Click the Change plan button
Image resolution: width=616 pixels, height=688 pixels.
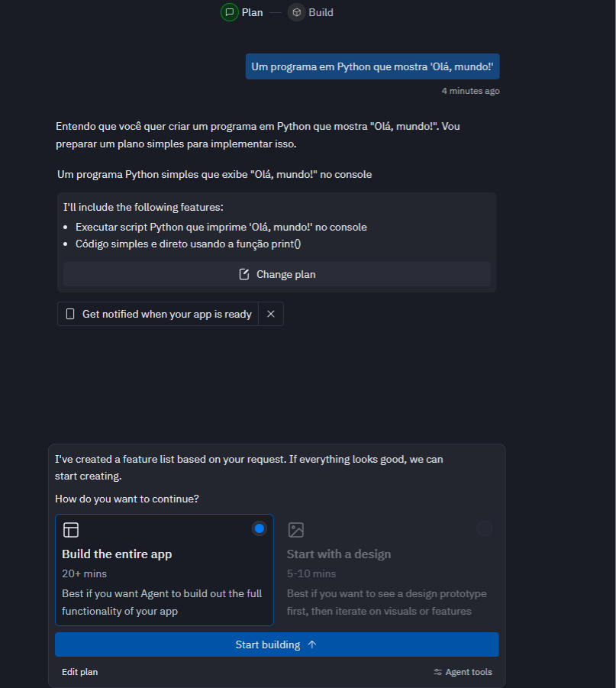coord(276,273)
